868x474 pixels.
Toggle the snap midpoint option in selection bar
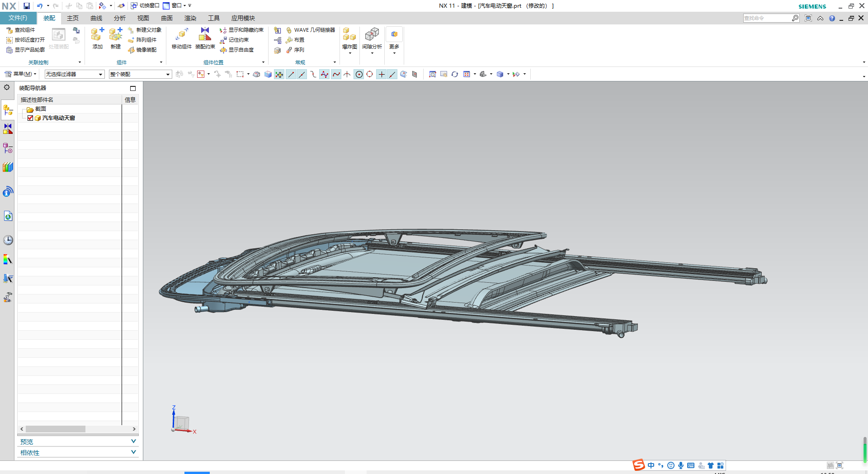[302, 74]
